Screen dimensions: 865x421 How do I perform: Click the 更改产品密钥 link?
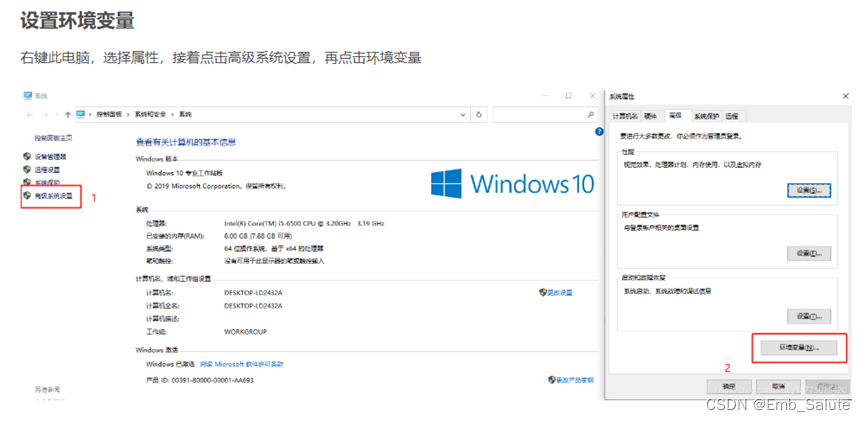pyautogui.click(x=574, y=380)
